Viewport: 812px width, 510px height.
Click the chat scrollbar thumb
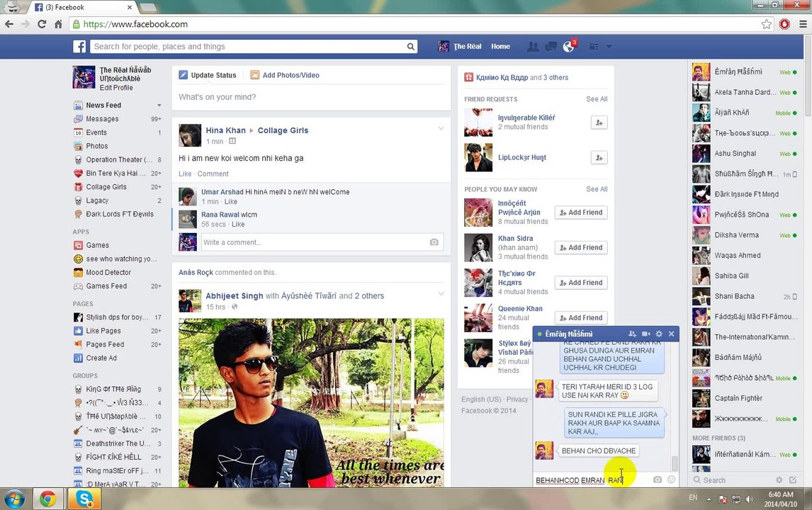(675, 463)
